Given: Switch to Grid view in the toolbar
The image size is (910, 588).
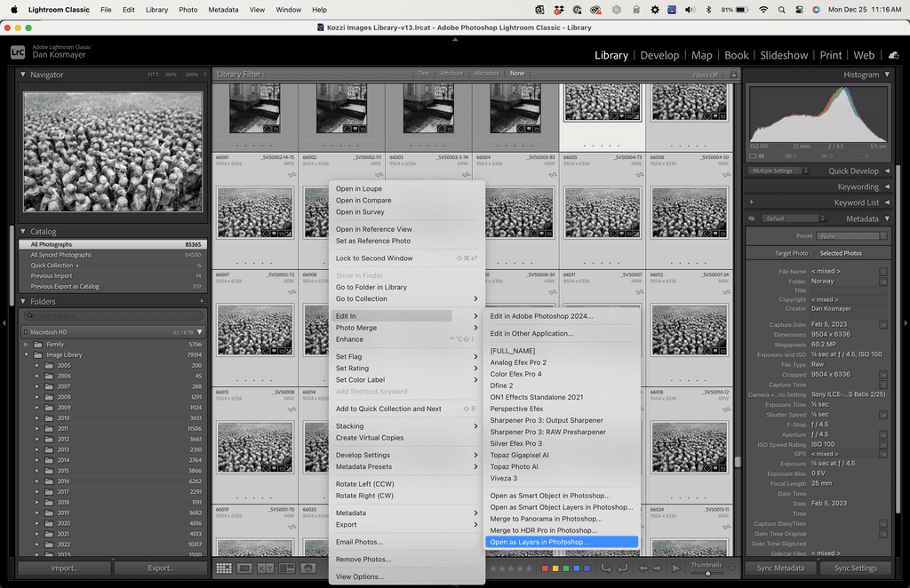Looking at the screenshot, I should pos(224,568).
